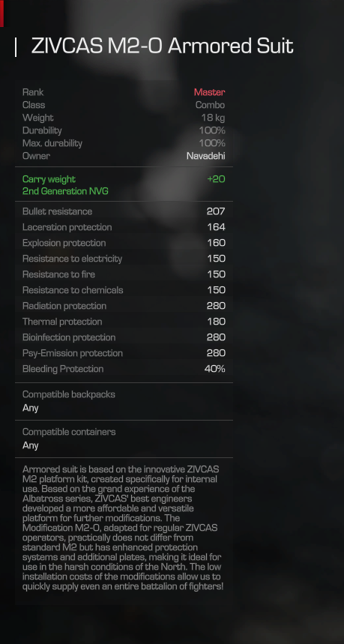344x644 pixels.
Task: Click the Resistance to fire row
Action: [x=124, y=274]
